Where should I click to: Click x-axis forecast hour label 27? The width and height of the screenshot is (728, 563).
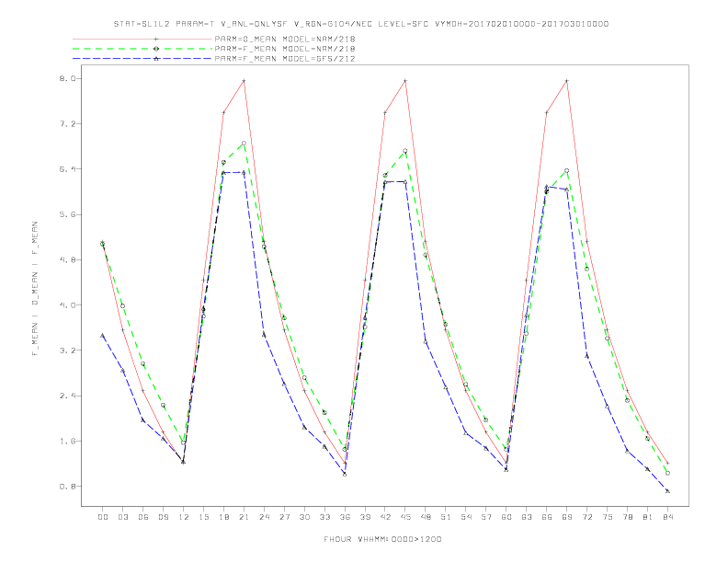pyautogui.click(x=284, y=517)
